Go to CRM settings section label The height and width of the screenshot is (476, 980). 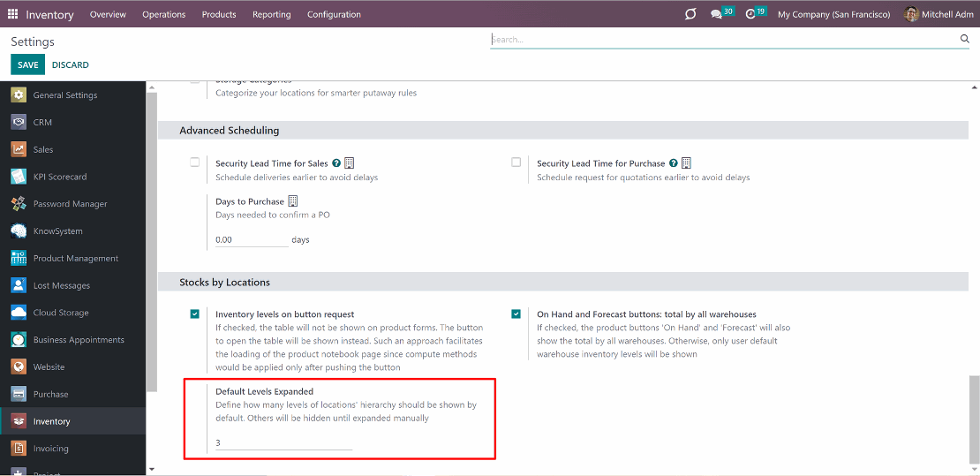tap(42, 123)
